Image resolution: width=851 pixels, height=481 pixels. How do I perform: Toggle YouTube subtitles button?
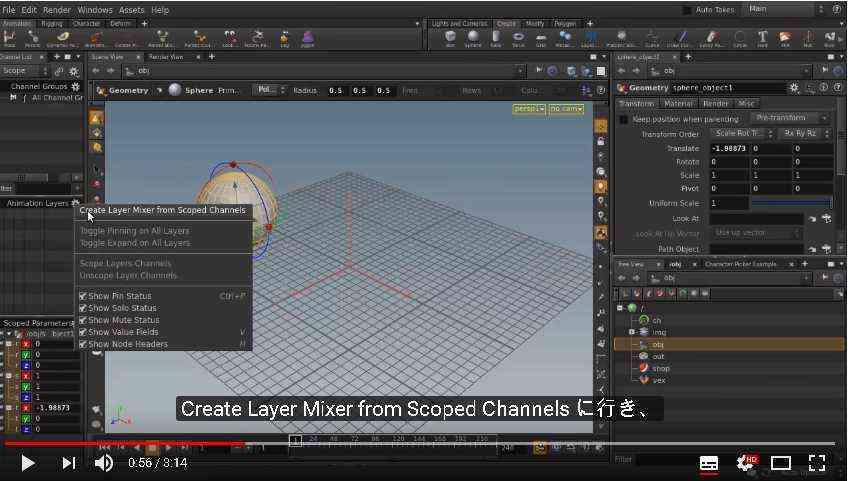pos(709,463)
